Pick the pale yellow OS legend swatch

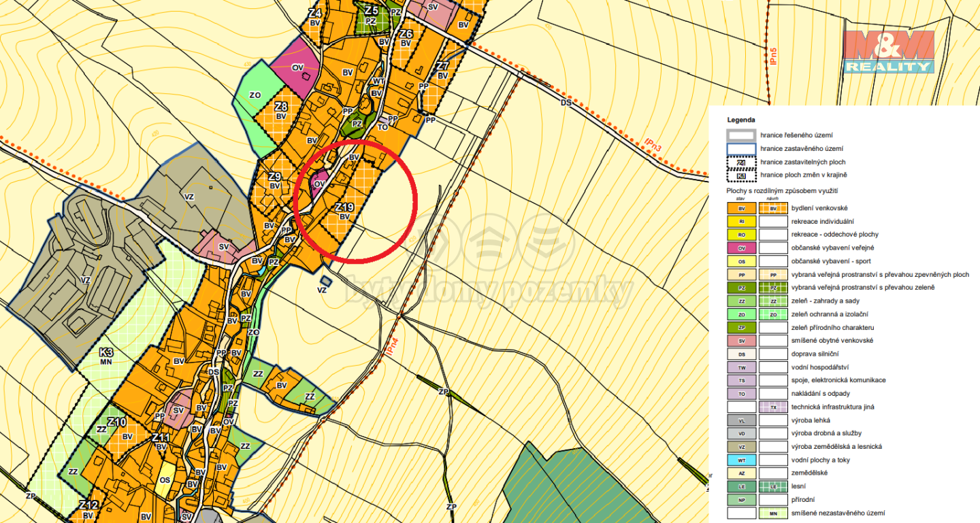pyautogui.click(x=742, y=261)
